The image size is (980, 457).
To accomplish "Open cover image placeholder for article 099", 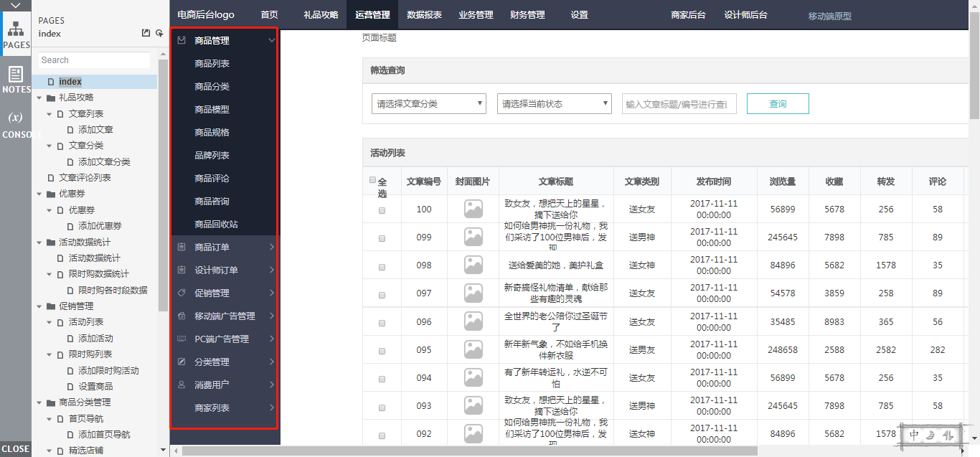I will [x=473, y=237].
